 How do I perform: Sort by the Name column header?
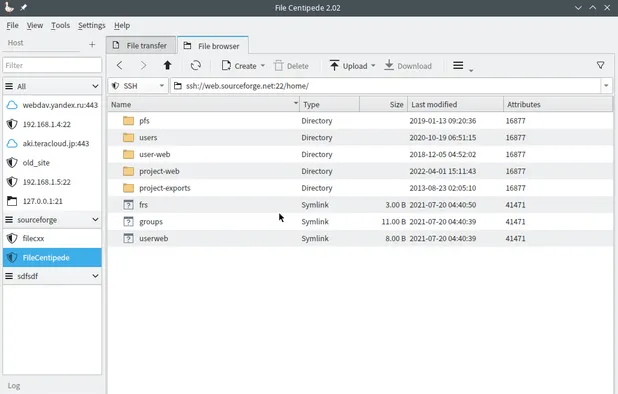[x=203, y=104]
